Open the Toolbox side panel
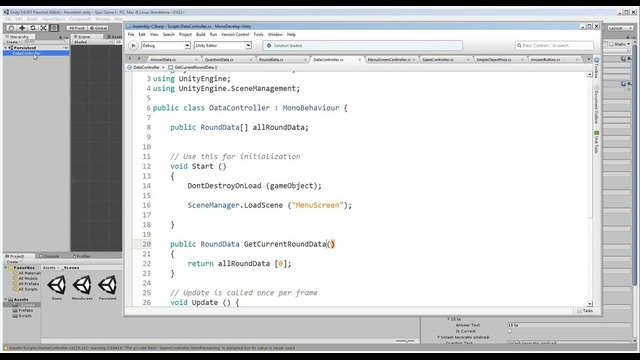This screenshot has width=640, height=360. click(596, 68)
